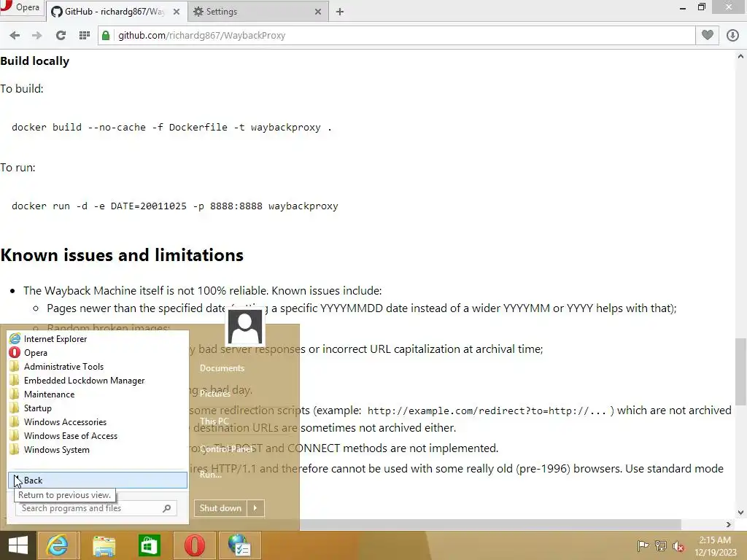Open Pictures from the Start menu
Viewport: 747px width, 560px height.
(215, 394)
